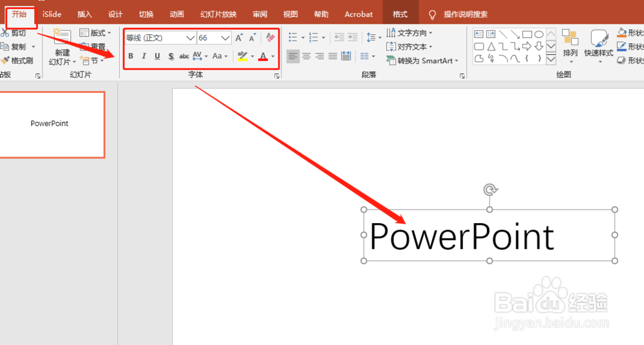Switch to the Acrobat tab

(x=359, y=14)
